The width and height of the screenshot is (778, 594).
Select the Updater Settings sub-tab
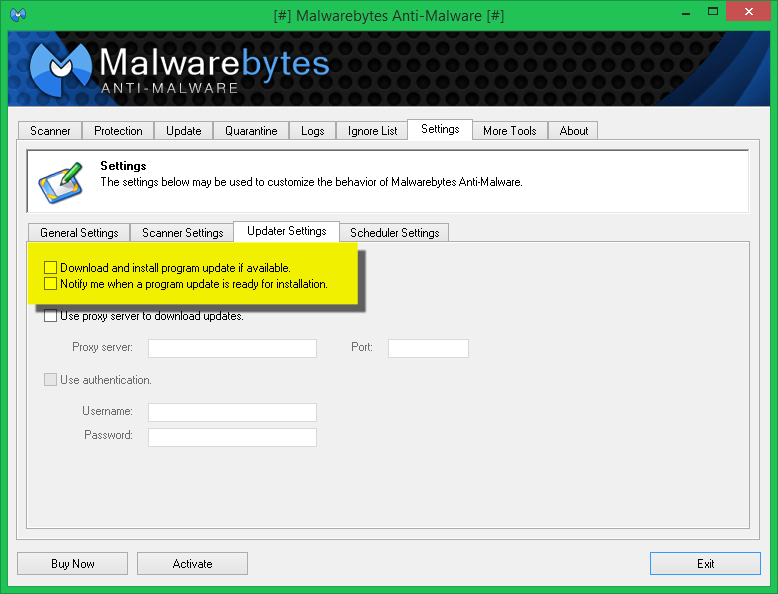coord(286,231)
